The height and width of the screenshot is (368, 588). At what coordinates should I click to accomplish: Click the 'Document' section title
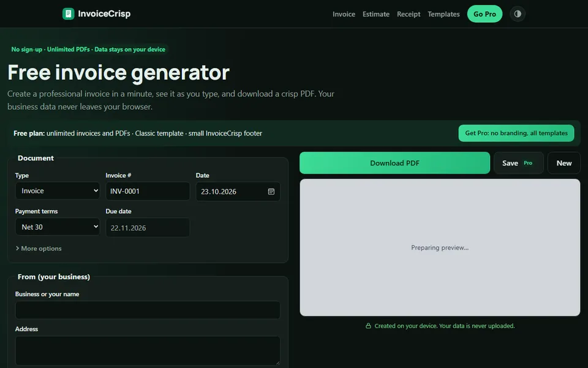click(x=36, y=158)
